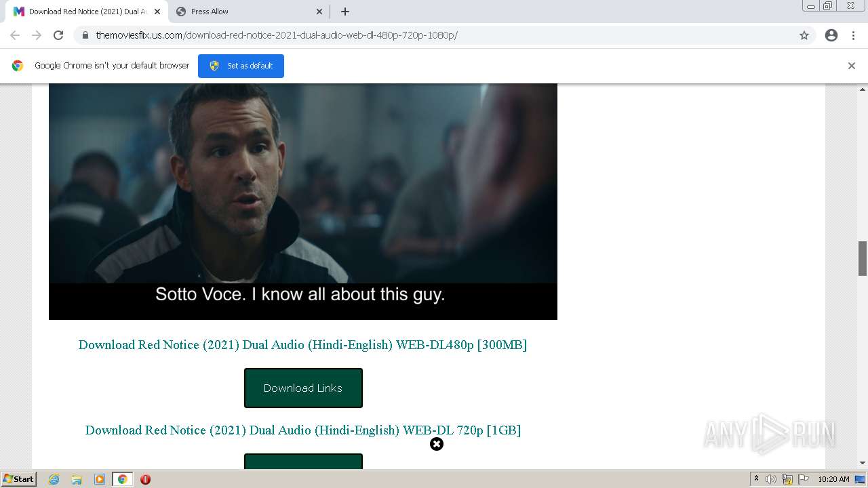The width and height of the screenshot is (868, 488).
Task: Open the Chrome three-dot menu
Action: point(854,35)
